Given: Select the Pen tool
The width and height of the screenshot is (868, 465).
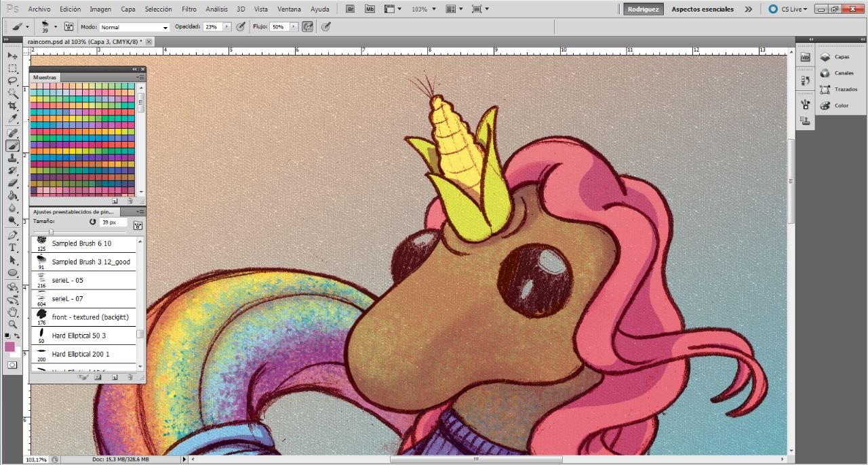Looking at the screenshot, I should [x=12, y=235].
